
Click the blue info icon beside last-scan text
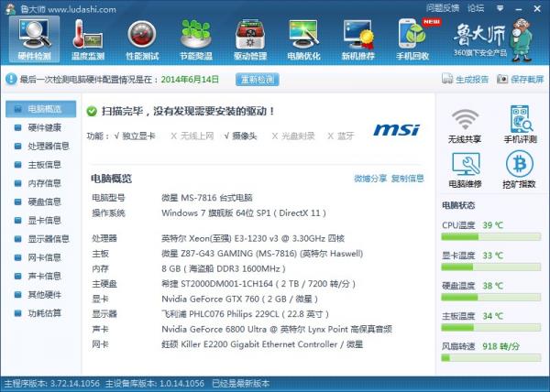point(11,79)
